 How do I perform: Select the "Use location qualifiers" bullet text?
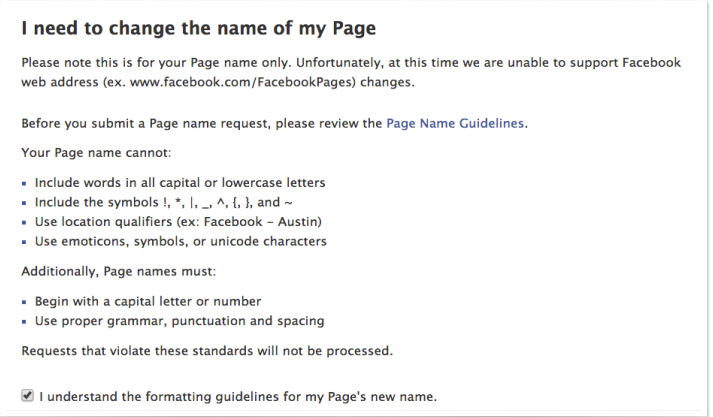(178, 221)
